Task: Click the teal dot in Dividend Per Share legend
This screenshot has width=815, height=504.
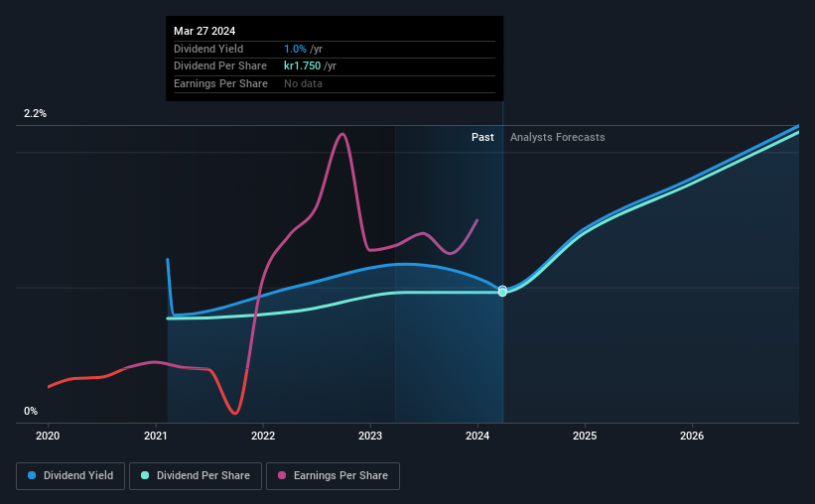Action: pos(145,475)
